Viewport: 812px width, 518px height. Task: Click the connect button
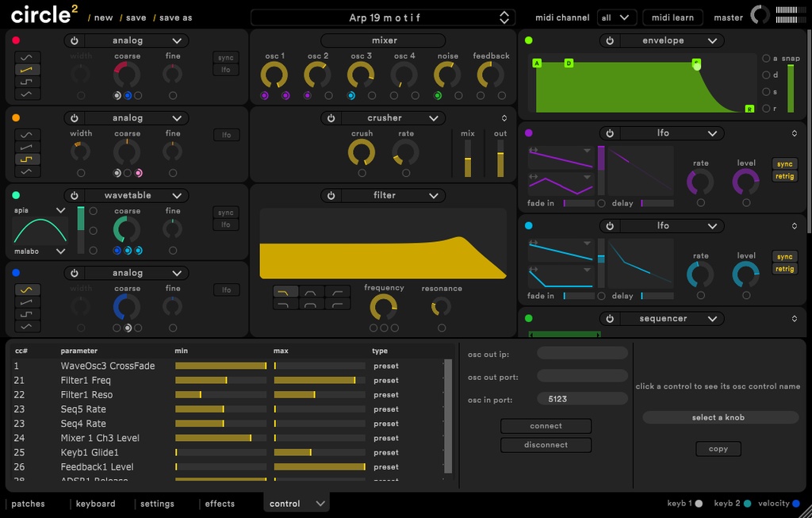click(545, 426)
